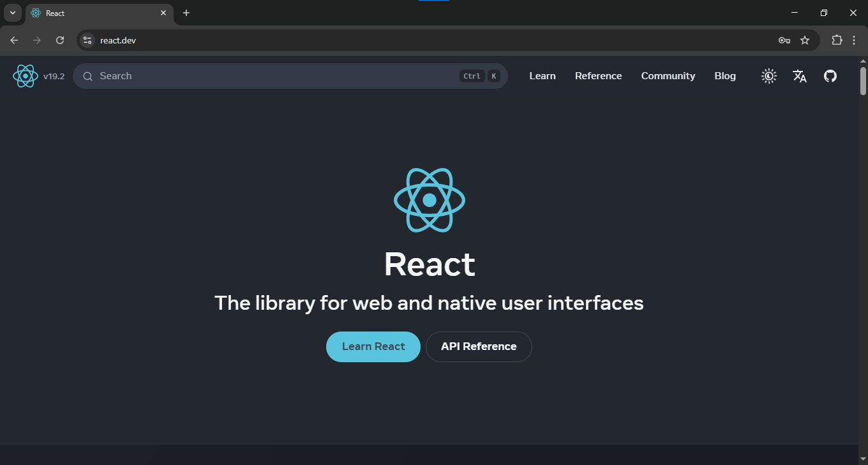Switch to light theme using the sun icon
The image size is (868, 465).
(768, 75)
